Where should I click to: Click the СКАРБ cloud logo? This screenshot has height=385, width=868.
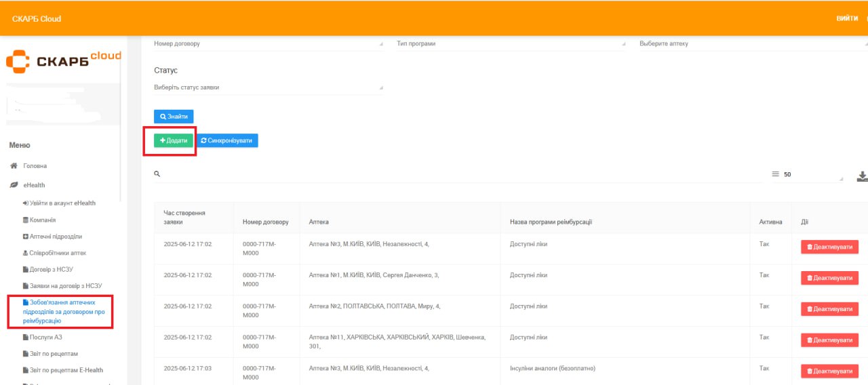[x=63, y=61]
